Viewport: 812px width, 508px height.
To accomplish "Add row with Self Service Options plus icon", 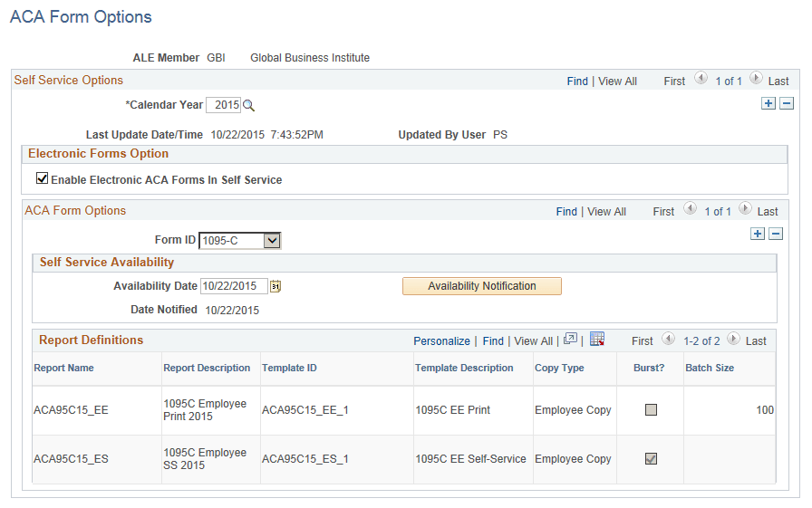I will pos(768,103).
